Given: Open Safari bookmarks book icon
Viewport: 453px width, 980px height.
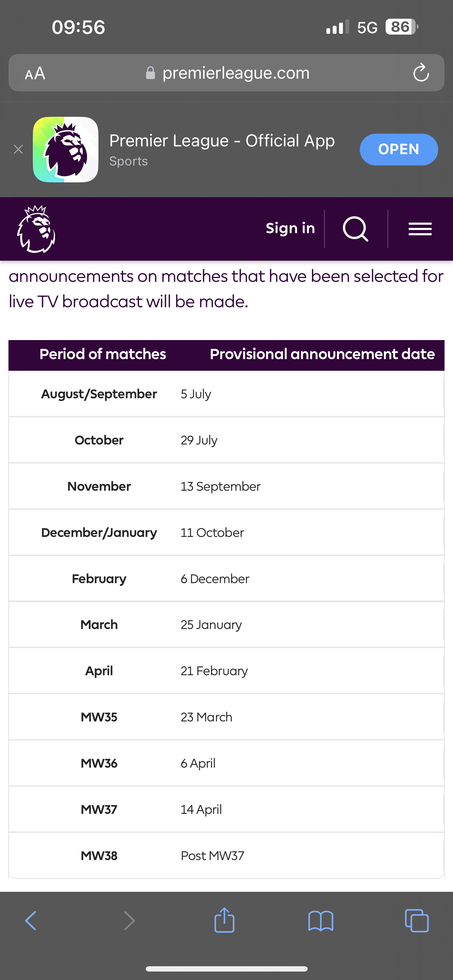Looking at the screenshot, I should pos(321,921).
